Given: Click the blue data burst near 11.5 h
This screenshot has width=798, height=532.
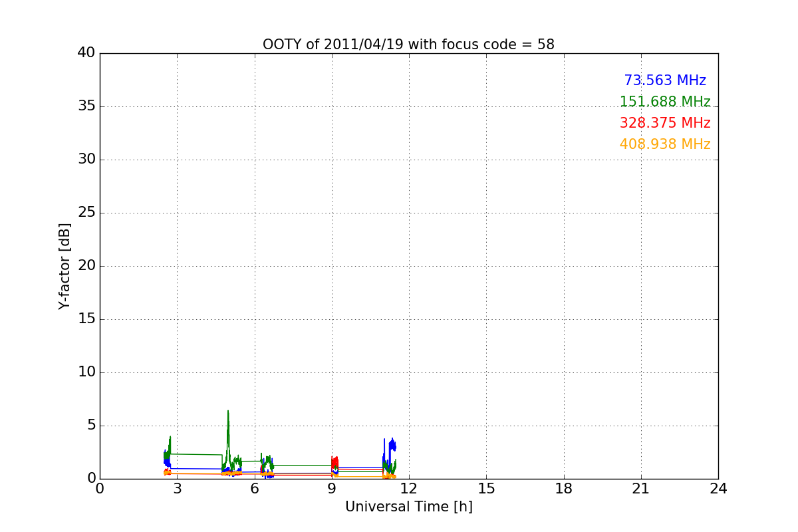Looking at the screenshot, I should coord(392,446).
